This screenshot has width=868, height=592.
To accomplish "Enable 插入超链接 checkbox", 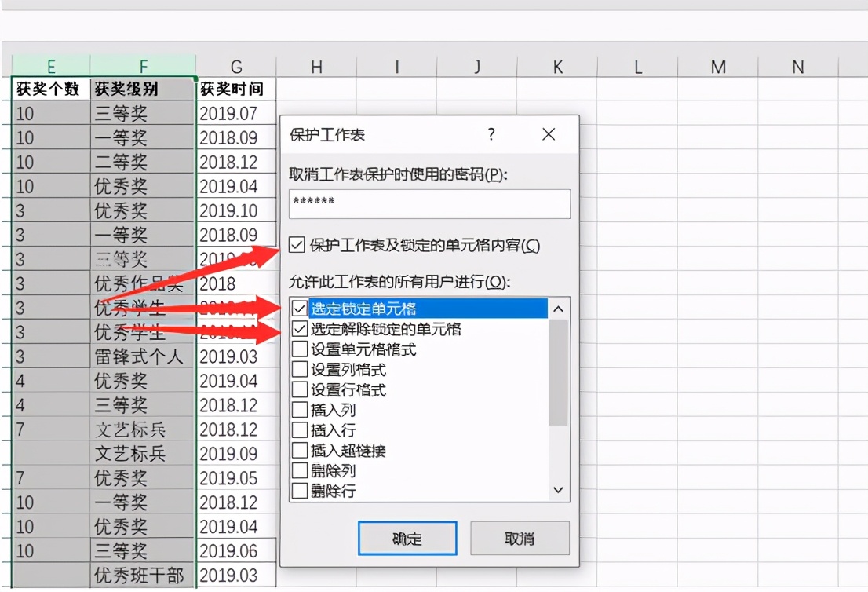I will pyautogui.click(x=300, y=450).
